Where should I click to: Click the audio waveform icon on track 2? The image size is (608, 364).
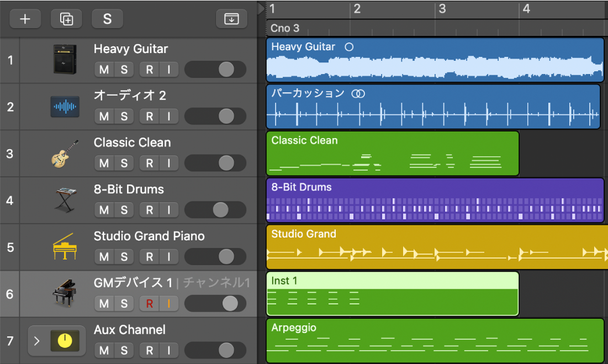tap(65, 106)
